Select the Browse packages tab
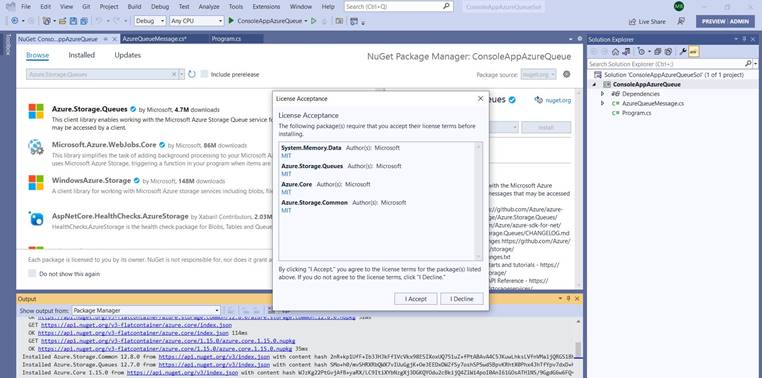The height and width of the screenshot is (378, 762). coord(37,55)
